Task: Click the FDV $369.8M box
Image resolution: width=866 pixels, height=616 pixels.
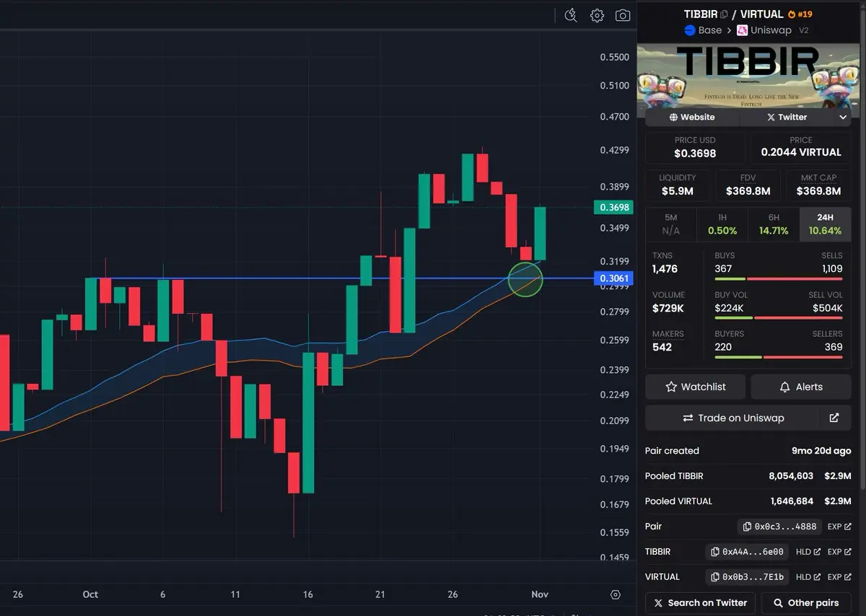Action: pos(748,185)
